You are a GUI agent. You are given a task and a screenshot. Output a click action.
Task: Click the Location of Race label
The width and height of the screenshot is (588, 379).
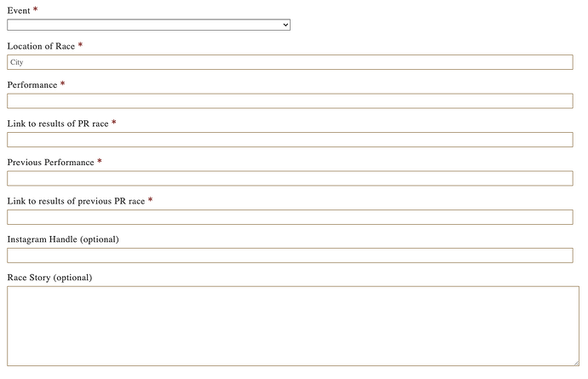(x=41, y=46)
